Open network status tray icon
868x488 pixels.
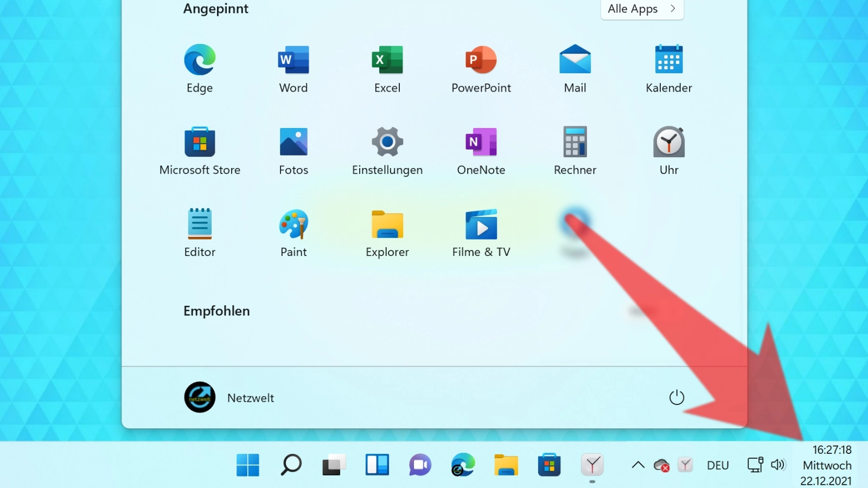click(x=755, y=465)
